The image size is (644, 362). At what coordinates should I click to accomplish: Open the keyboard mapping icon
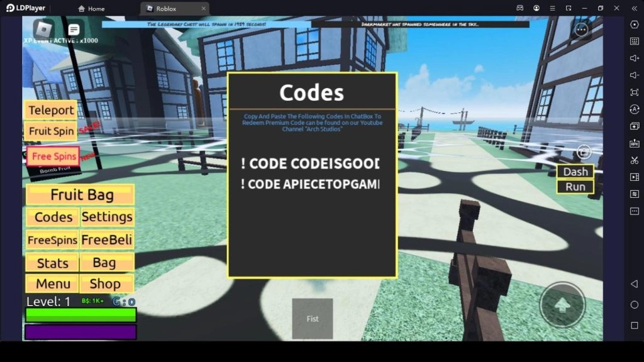pyautogui.click(x=634, y=41)
